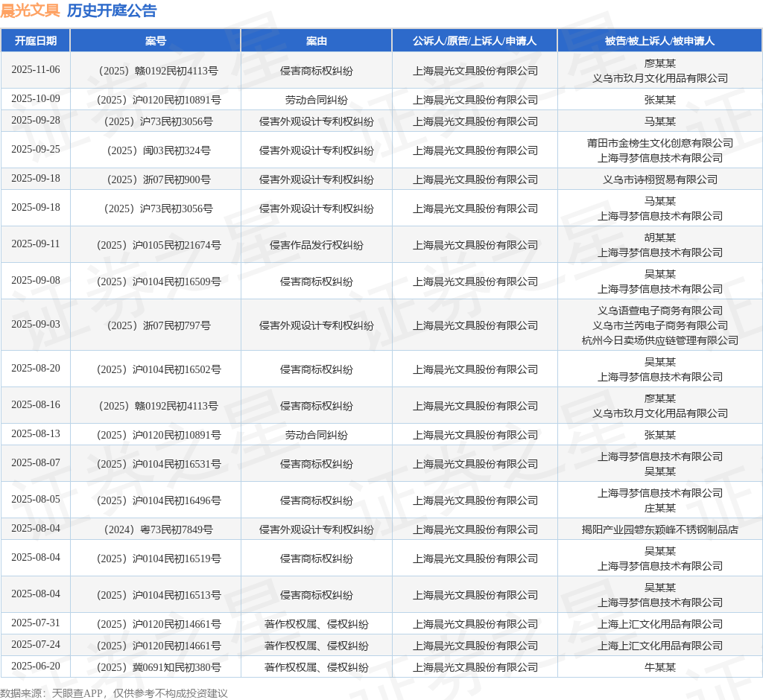Screen dimensions: 763x700
Task: Click defendant 胡某某
Action: click(660, 238)
